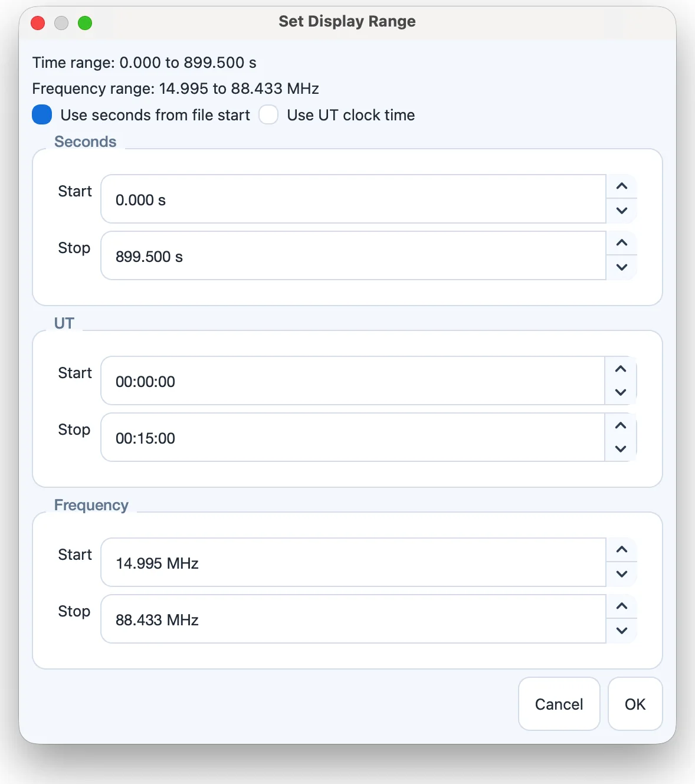695x784 pixels.
Task: Click the UT Stop field 00:15:00
Action: tap(353, 437)
